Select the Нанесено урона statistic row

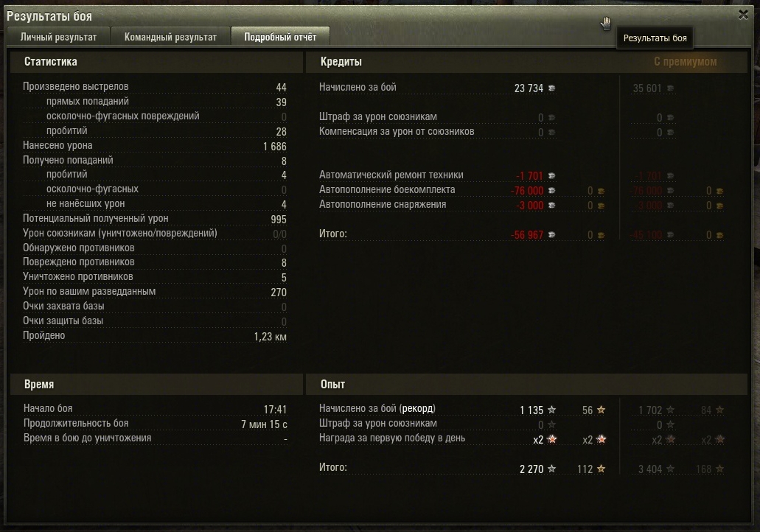pyautogui.click(x=155, y=146)
